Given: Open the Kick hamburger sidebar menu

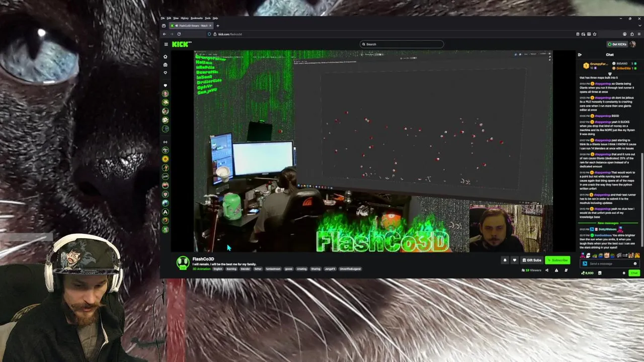Looking at the screenshot, I should 166,44.
